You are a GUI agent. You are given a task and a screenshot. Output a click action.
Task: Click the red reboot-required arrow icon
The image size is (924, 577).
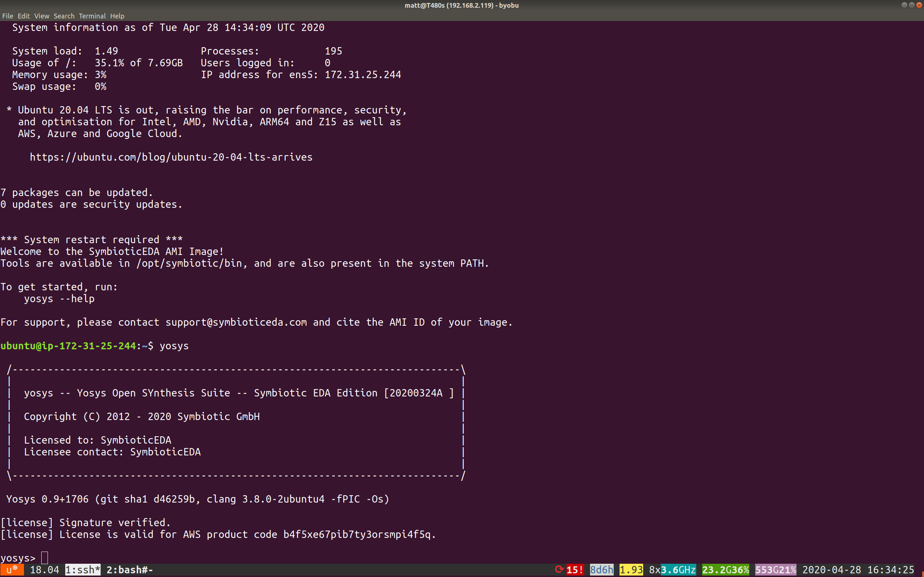click(x=559, y=569)
